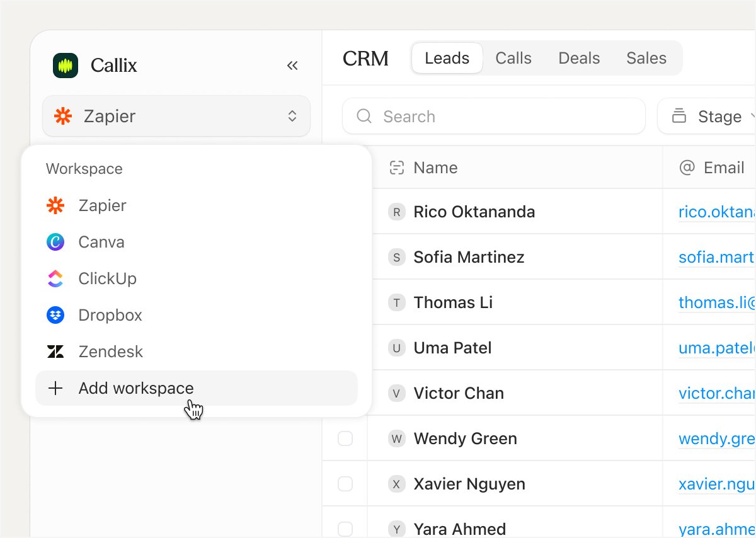Choose Canva workspace from the list

pos(197,242)
